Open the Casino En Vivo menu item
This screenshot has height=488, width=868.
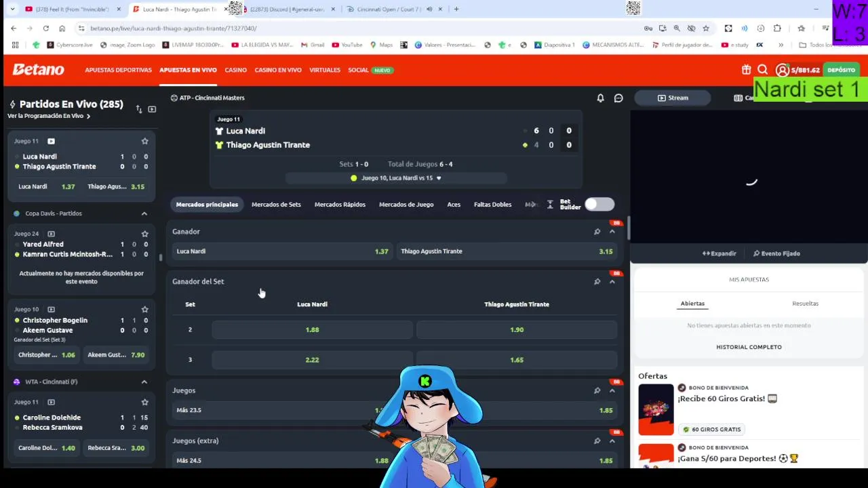tap(278, 70)
